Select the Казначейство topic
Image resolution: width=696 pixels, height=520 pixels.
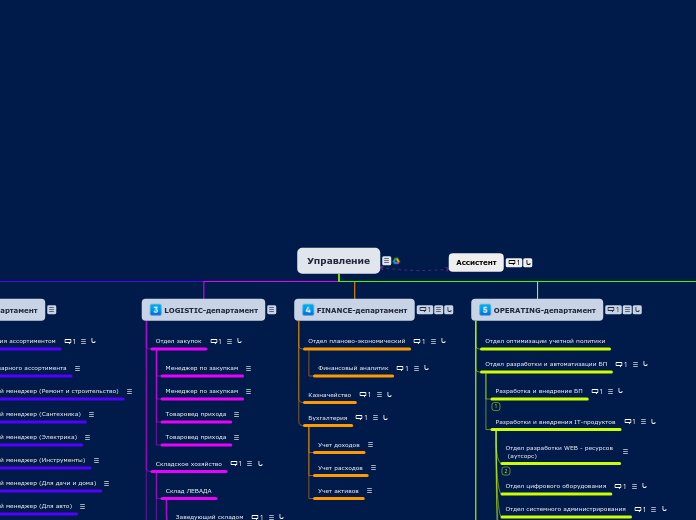(329, 395)
